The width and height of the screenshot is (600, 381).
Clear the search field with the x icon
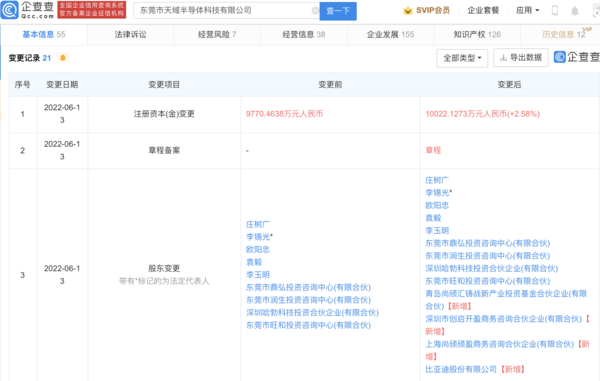(x=315, y=11)
